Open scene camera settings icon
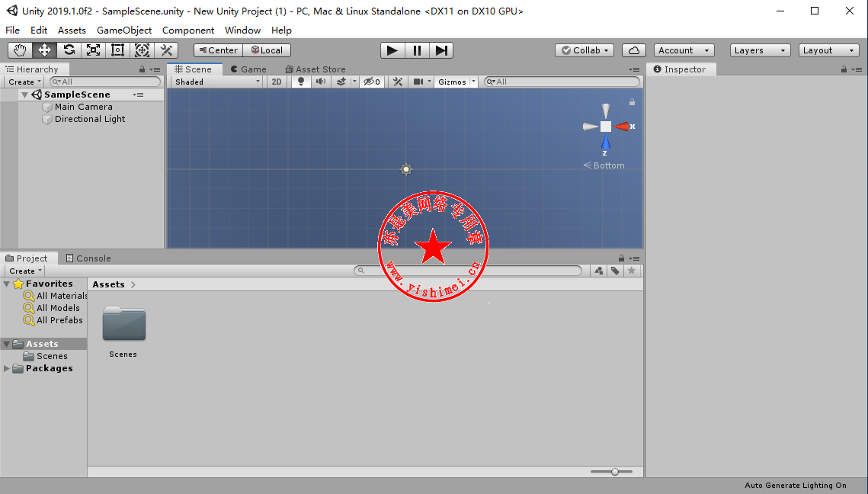The image size is (868, 494). (418, 82)
